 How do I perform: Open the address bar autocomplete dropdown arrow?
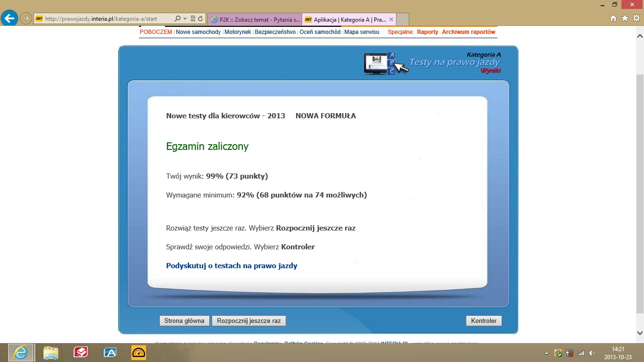[x=185, y=19]
